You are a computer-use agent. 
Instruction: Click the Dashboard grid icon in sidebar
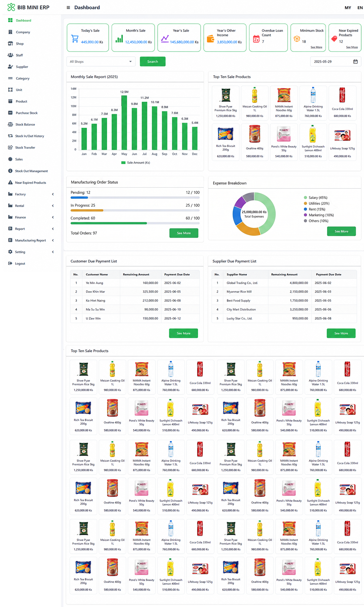tap(10, 20)
